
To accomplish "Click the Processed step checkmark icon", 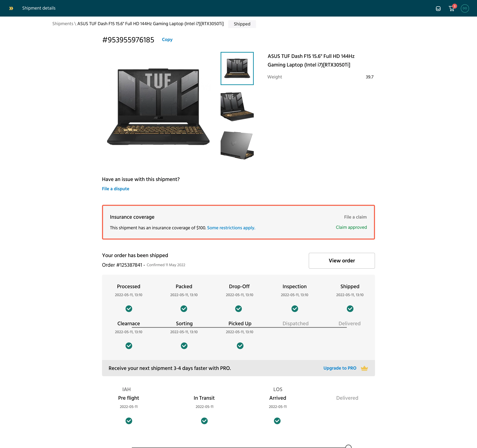I will (129, 309).
